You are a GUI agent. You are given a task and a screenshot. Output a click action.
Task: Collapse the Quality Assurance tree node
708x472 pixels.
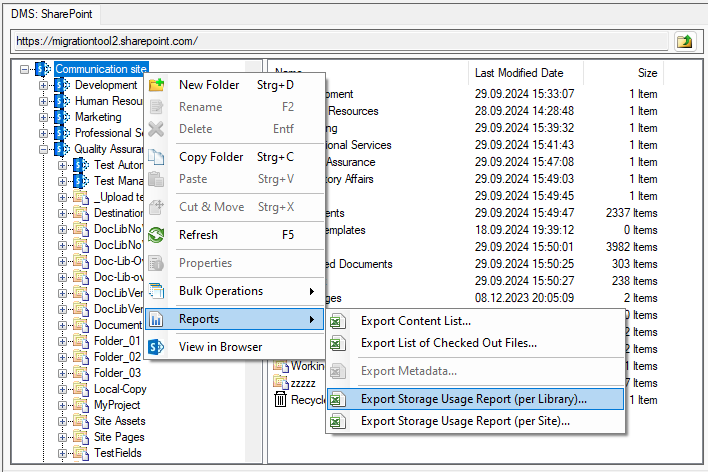click(43, 149)
